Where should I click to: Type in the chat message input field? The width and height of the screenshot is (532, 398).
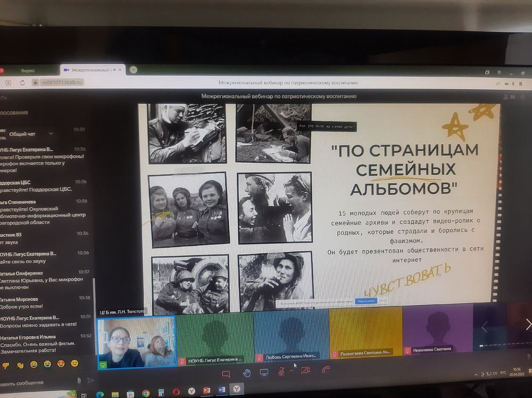(x=37, y=382)
